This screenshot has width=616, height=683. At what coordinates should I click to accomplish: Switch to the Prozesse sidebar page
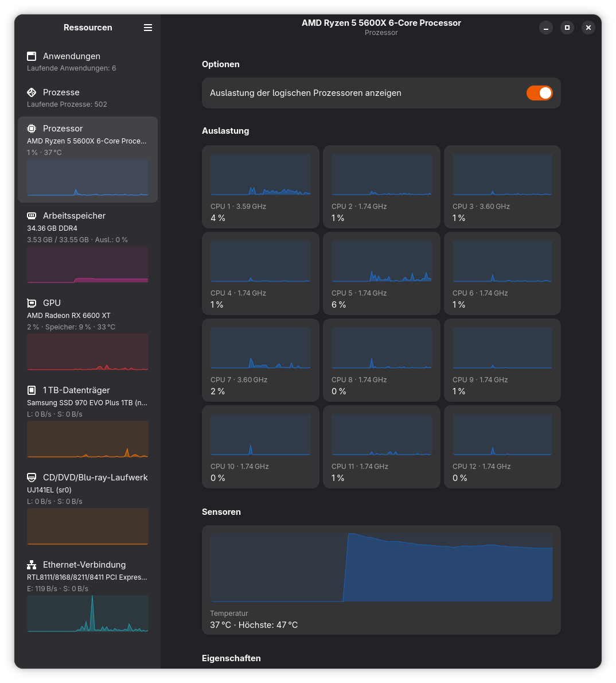tap(88, 98)
